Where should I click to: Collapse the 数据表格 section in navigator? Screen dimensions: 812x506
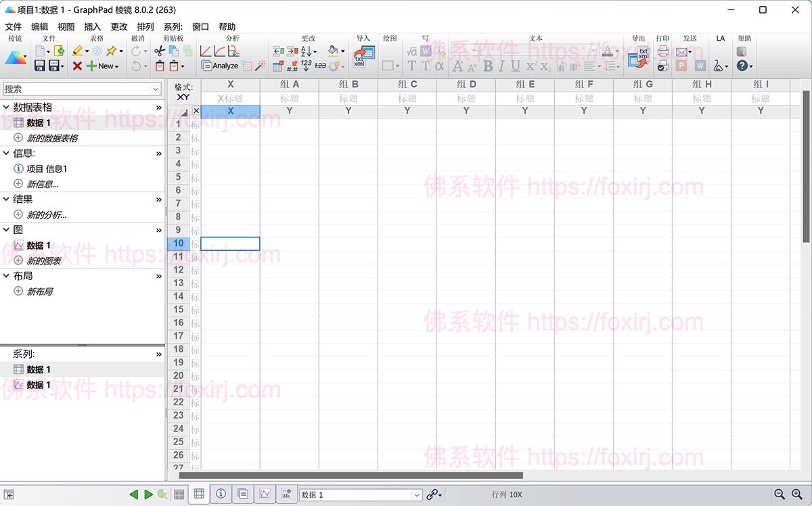point(7,108)
